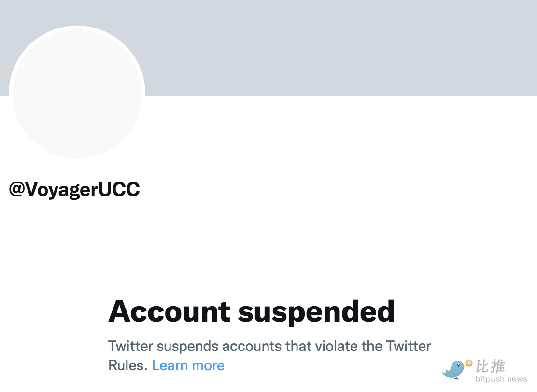The image size is (537, 392).
Task: Click the @ symbol in the handle
Action: point(17,190)
